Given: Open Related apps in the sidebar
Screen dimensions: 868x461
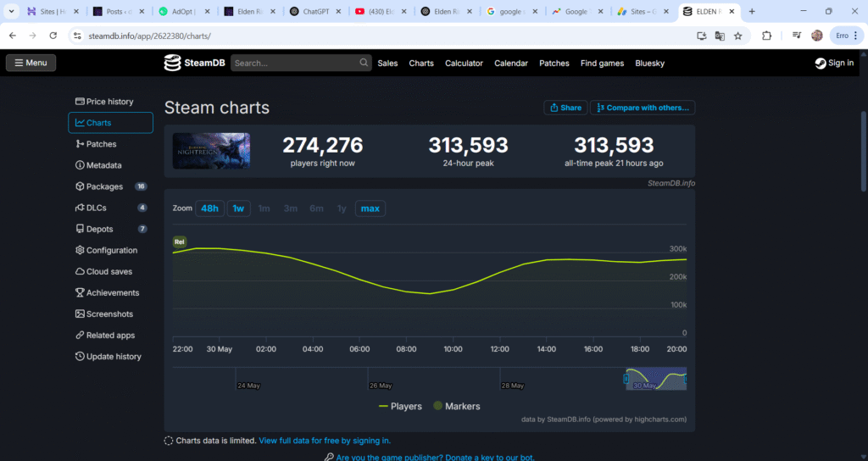Looking at the screenshot, I should [x=110, y=336].
